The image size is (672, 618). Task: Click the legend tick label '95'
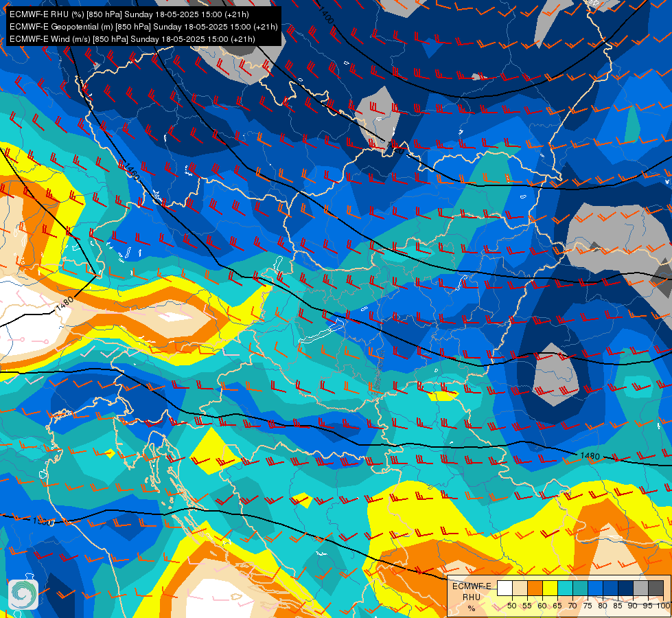648,606
